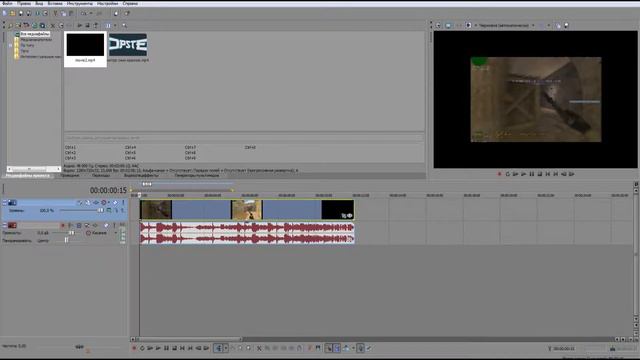This screenshot has width=640, height=360.
Task: Click the Cut scissors icon in the main toolbar
Action: coord(55,13)
